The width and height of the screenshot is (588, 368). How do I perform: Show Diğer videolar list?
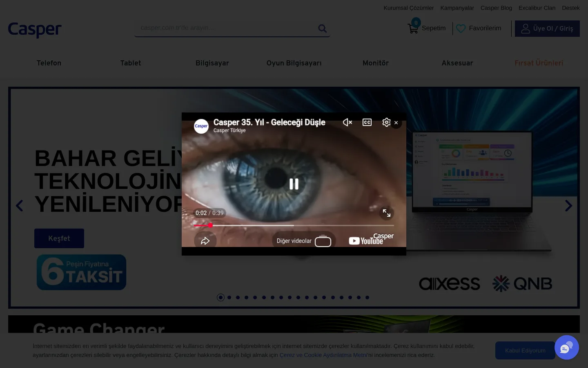coord(304,241)
